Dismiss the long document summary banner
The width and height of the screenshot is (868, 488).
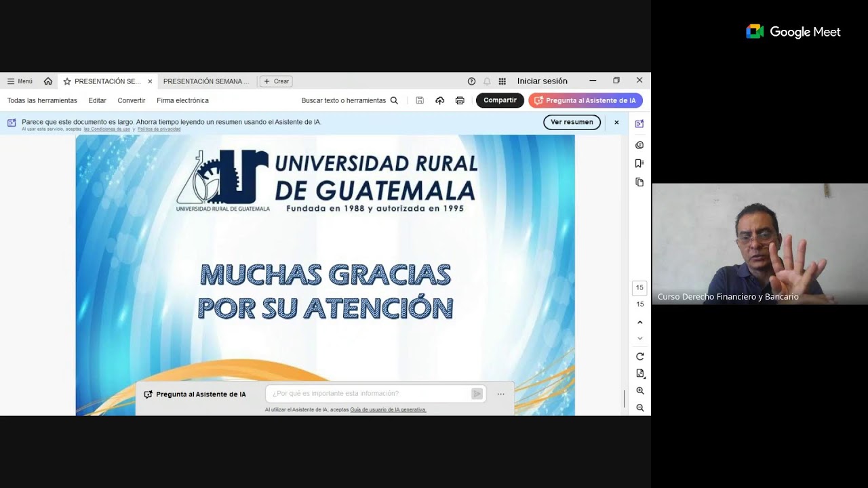[616, 123]
